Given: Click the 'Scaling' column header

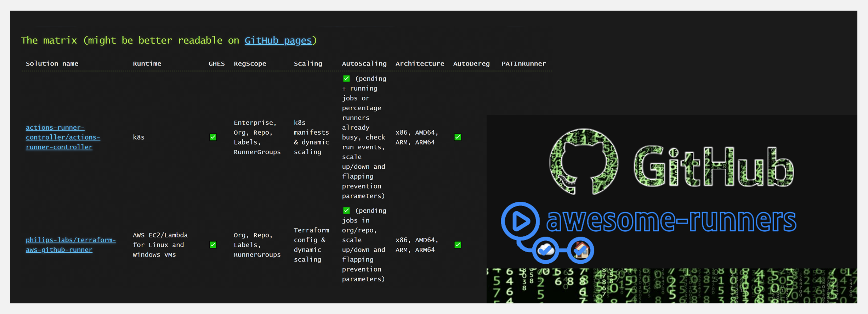Looking at the screenshot, I should pyautogui.click(x=308, y=63).
